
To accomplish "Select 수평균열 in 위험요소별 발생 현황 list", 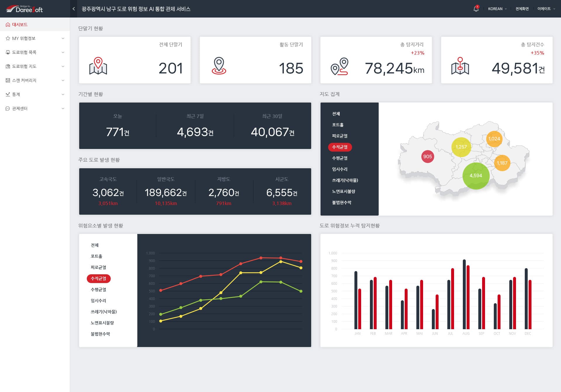I will tap(98, 289).
